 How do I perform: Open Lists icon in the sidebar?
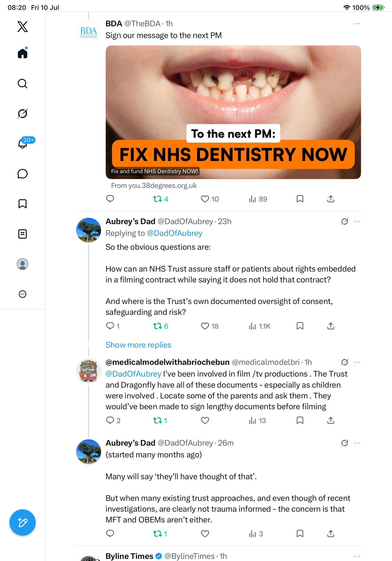(23, 234)
